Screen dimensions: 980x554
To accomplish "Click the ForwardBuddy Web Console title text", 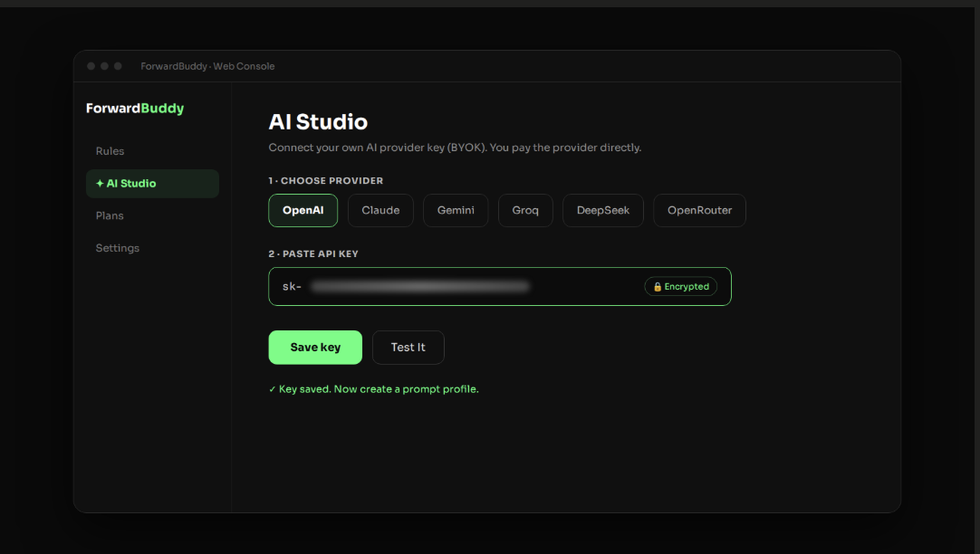I will click(x=207, y=66).
